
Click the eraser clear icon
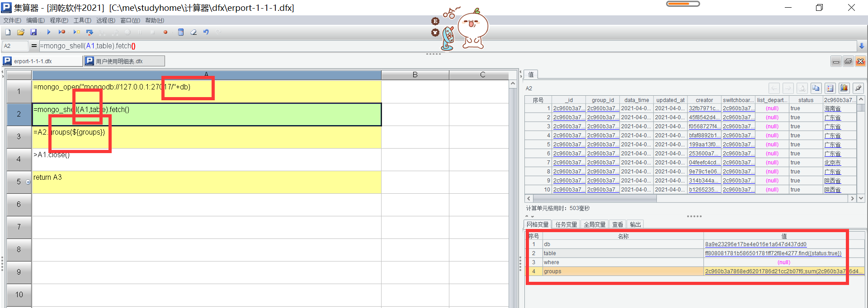coord(193,32)
